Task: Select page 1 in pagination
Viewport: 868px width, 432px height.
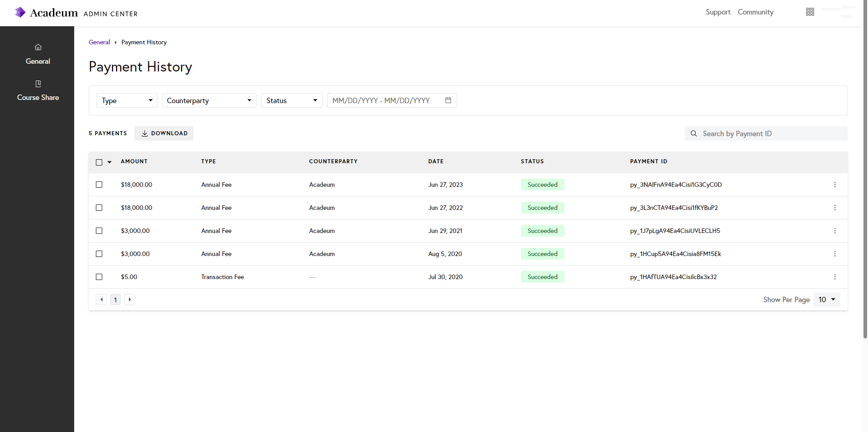Action: pyautogui.click(x=115, y=299)
